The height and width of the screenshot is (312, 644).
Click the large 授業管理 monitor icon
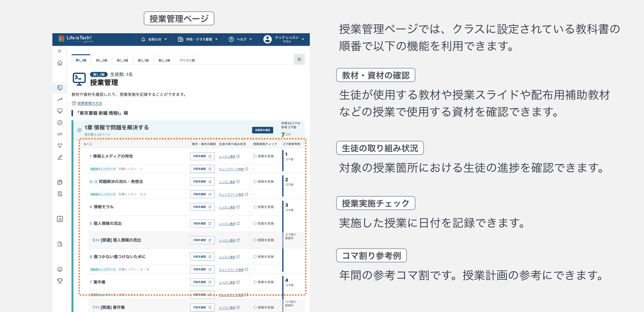[x=79, y=79]
